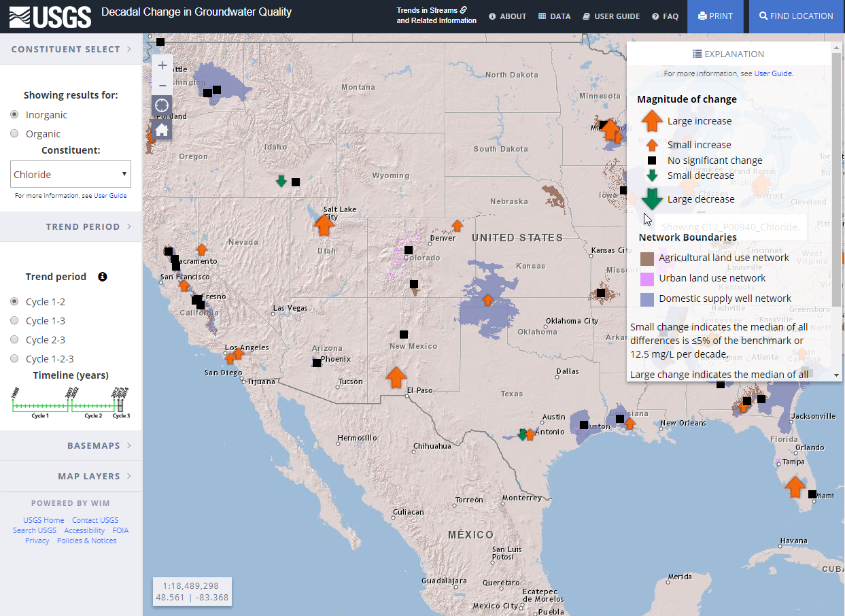The width and height of the screenshot is (845, 616).
Task: Click the trend period info icon
Action: (103, 277)
